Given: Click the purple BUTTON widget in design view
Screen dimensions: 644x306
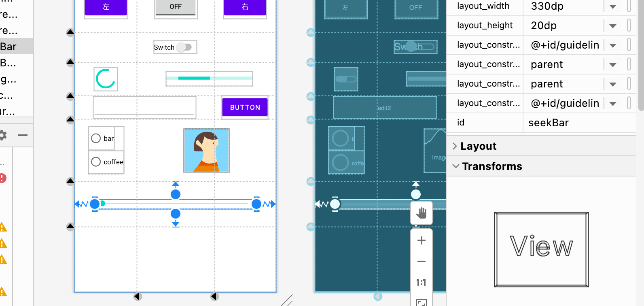Looking at the screenshot, I should pyautogui.click(x=245, y=107).
